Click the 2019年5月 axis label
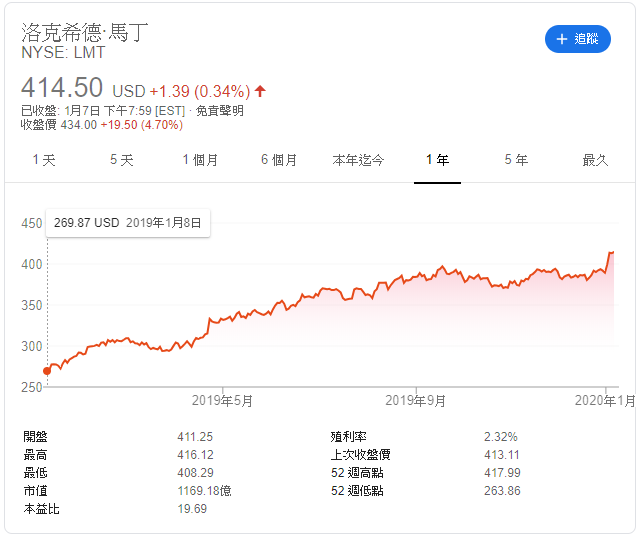 coord(222,401)
